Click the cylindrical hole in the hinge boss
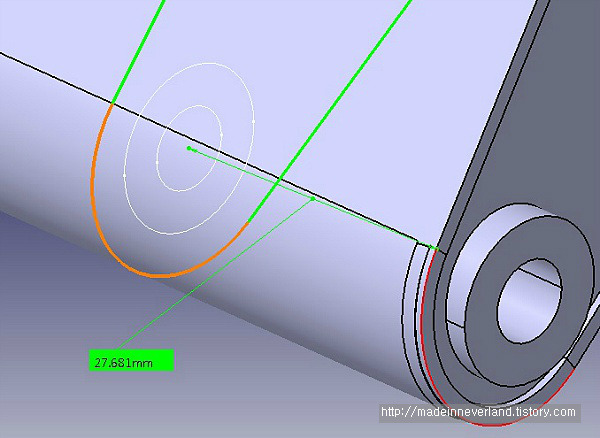Image resolution: width=600 pixels, height=438 pixels. click(530, 300)
